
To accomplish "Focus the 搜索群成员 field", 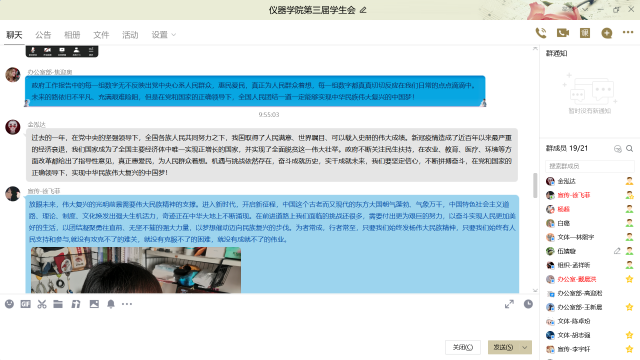I will pyautogui.click(x=589, y=166).
